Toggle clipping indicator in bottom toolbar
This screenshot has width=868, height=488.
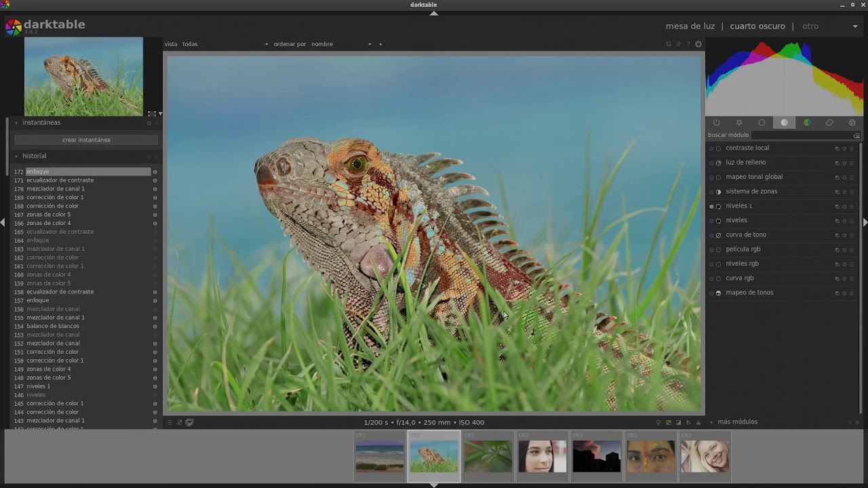coord(678,422)
